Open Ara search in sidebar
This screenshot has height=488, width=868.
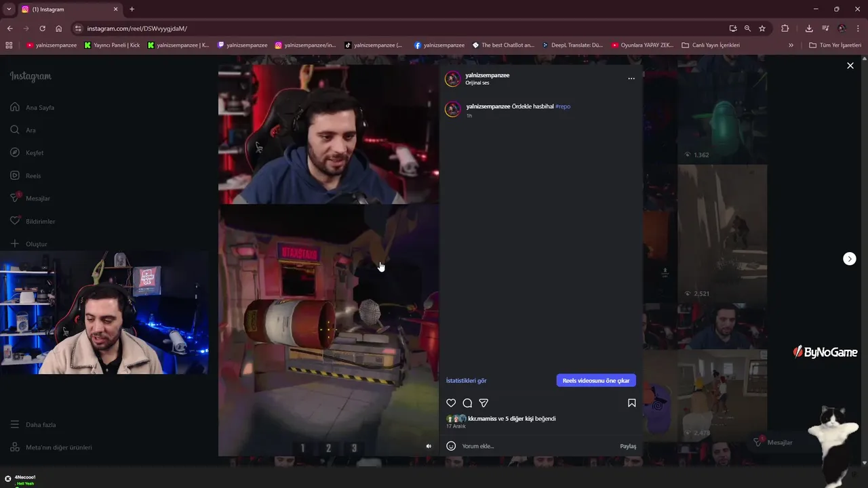pos(23,130)
